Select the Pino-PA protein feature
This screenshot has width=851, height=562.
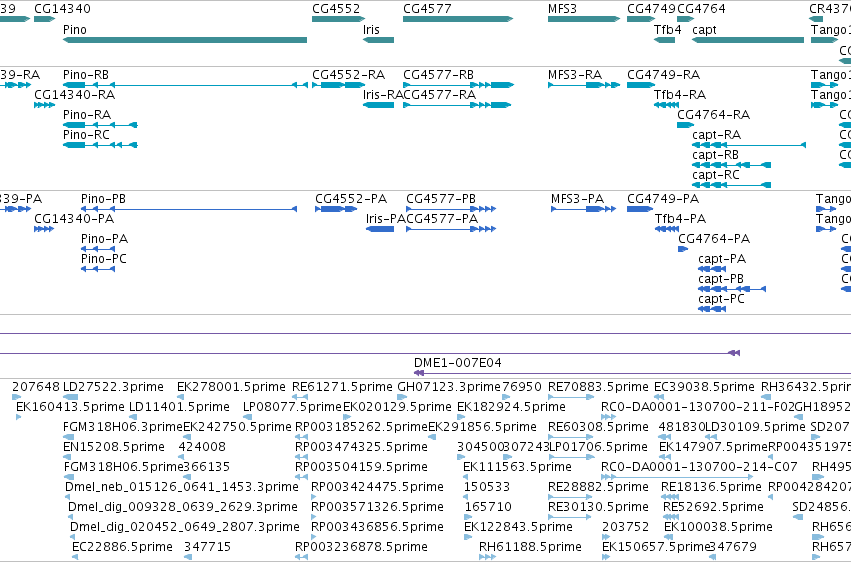click(x=98, y=250)
